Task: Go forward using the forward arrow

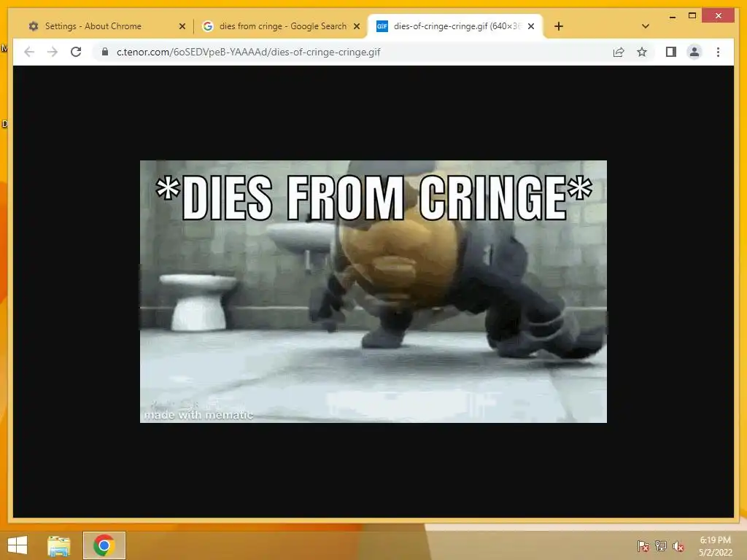Action: pos(53,52)
